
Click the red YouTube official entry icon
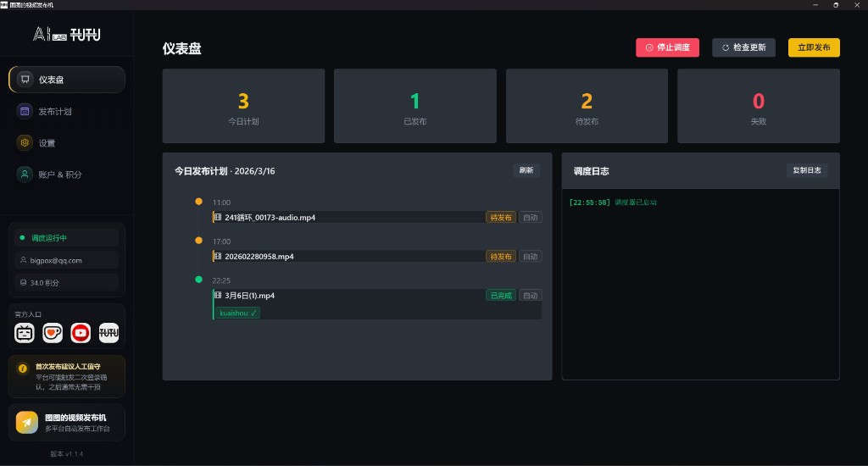81,333
